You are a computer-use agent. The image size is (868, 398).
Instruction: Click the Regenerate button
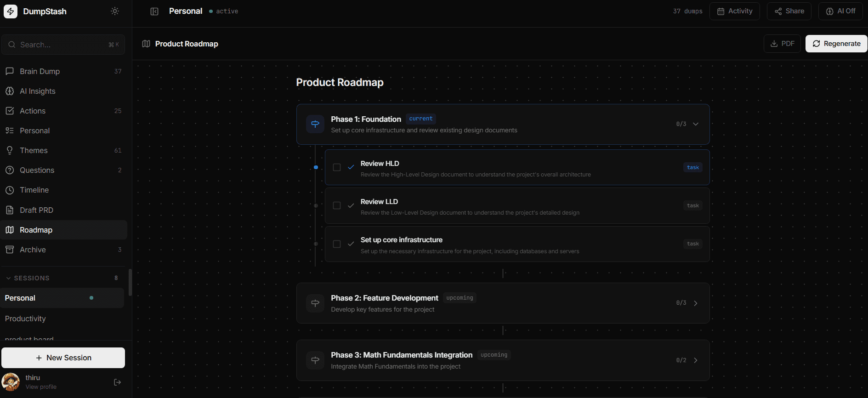click(836, 44)
